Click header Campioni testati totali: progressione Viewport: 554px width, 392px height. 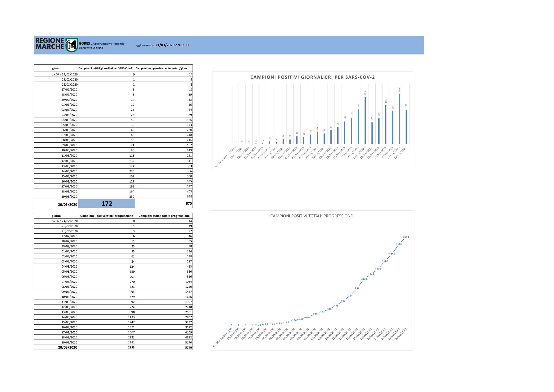click(x=164, y=216)
